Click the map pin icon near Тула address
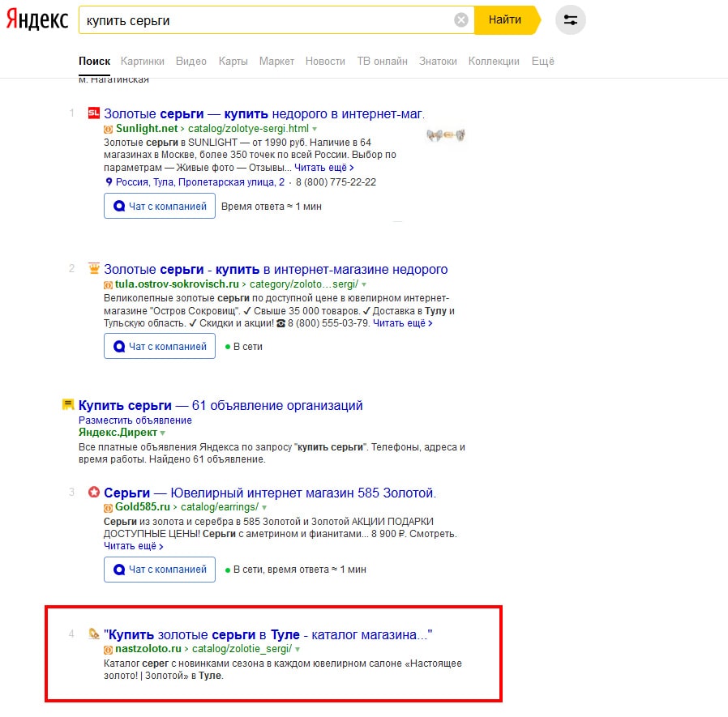This screenshot has width=728, height=717. (x=109, y=182)
